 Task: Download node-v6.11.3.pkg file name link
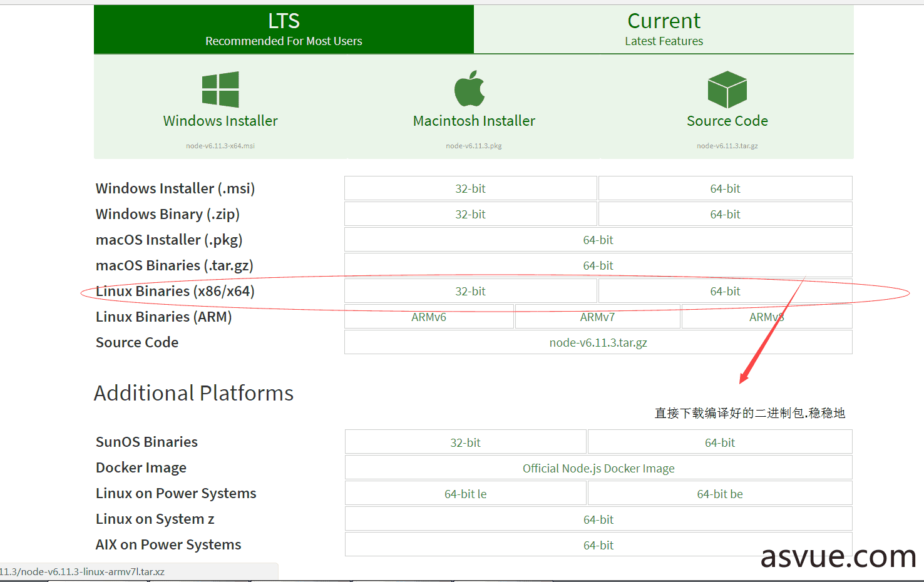474,146
